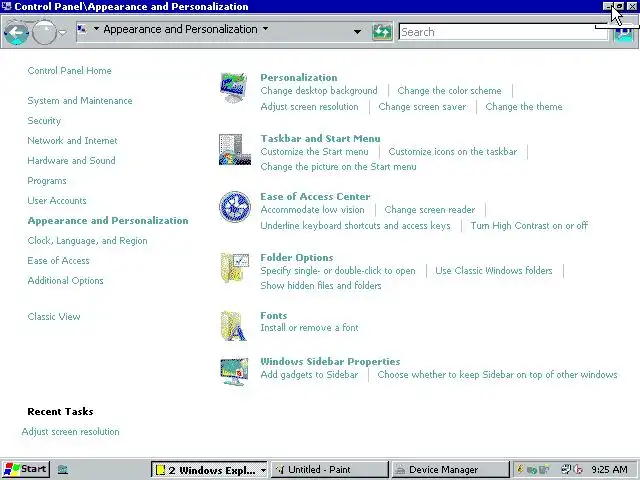Open Adjust screen resolution under Personalization
This screenshot has height=480, width=640.
coord(309,107)
